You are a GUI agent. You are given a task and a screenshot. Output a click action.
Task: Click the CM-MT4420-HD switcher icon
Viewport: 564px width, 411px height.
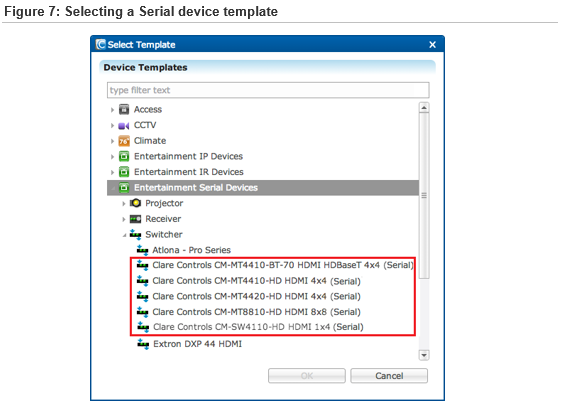click(x=142, y=297)
